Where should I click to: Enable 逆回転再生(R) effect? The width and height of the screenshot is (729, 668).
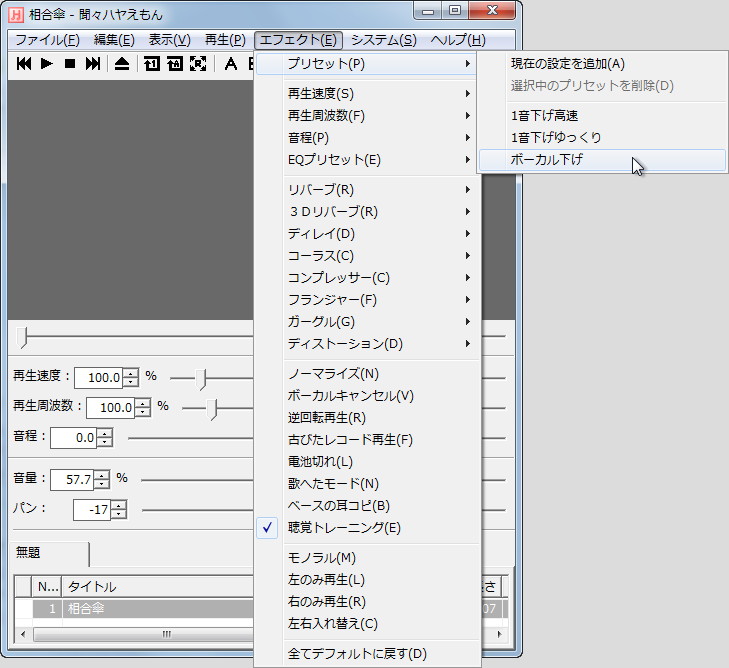coord(368,417)
